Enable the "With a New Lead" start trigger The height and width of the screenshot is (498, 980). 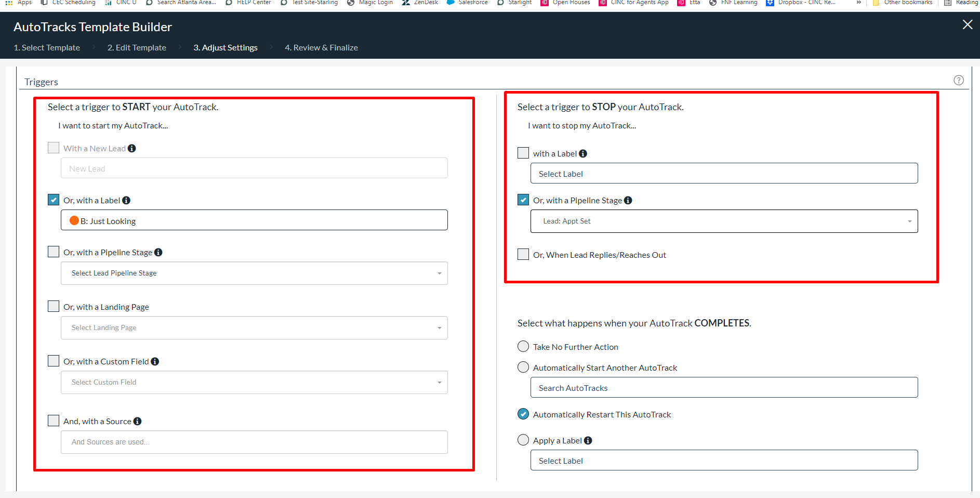(53, 148)
